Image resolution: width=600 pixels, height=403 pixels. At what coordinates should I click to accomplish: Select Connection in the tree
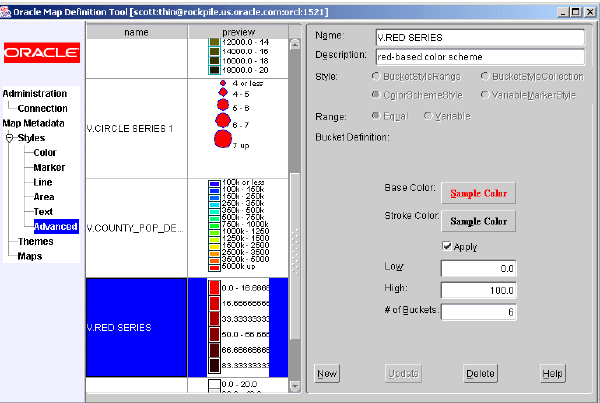(x=42, y=108)
